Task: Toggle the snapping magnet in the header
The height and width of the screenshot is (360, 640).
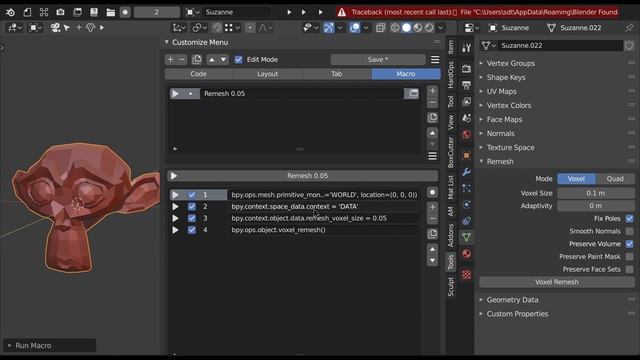Action: pyautogui.click(x=217, y=28)
